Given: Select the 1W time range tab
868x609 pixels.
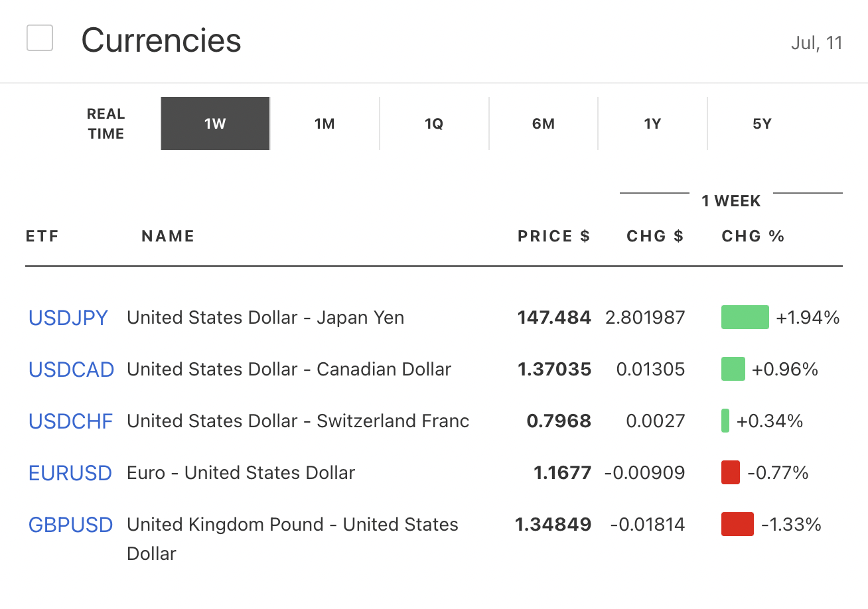Looking at the screenshot, I should (x=215, y=123).
